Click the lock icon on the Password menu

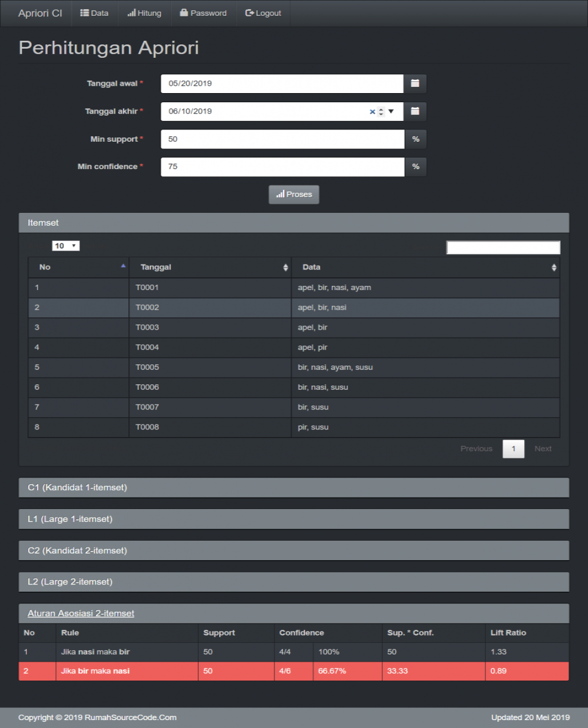[184, 13]
